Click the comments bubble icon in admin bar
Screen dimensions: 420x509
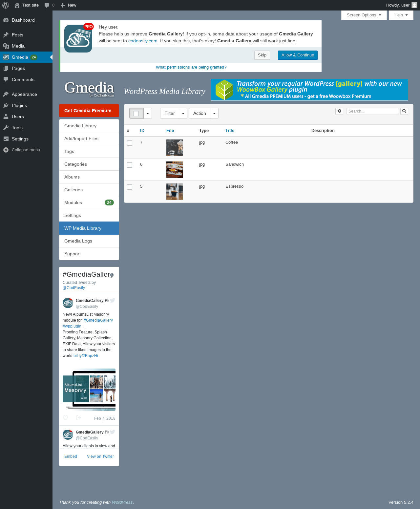(47, 5)
